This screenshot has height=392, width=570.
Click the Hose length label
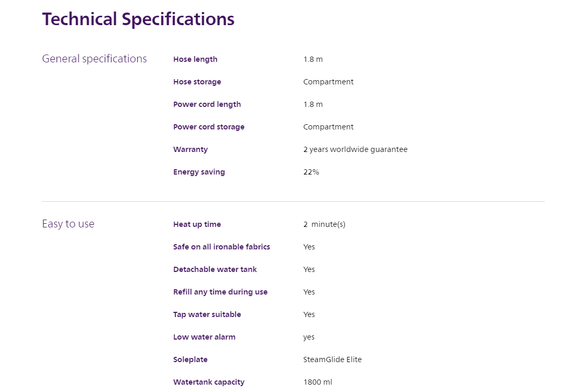click(195, 59)
